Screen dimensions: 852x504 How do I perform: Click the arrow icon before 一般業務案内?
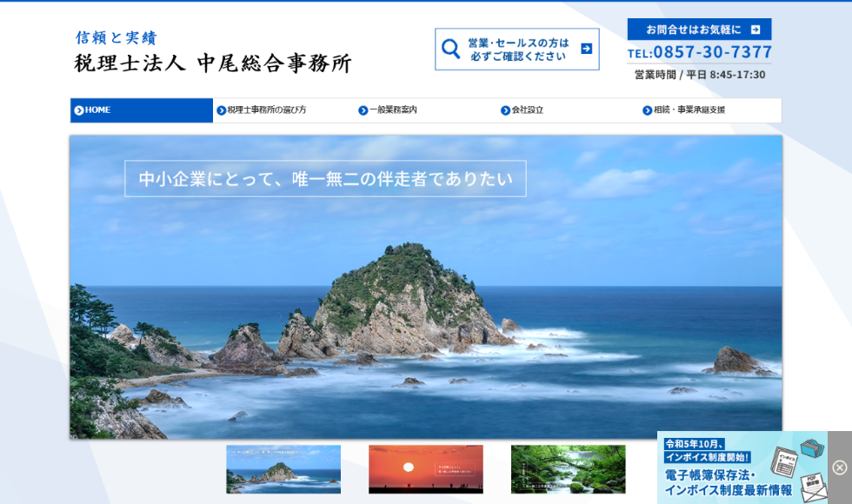click(x=363, y=110)
